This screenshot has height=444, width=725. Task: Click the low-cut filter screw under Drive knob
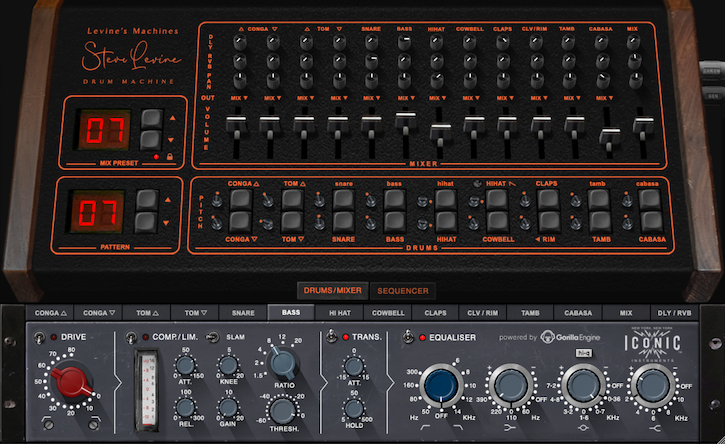pyautogui.click(x=48, y=424)
